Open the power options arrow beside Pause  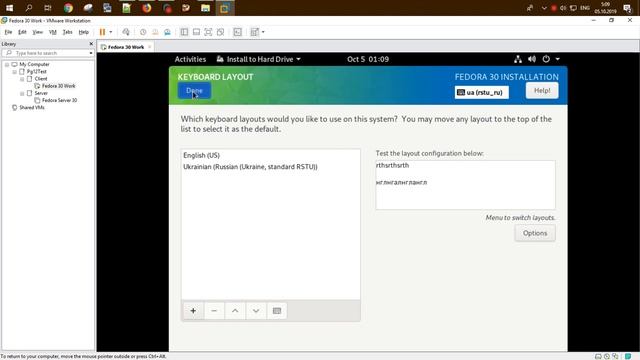click(111, 32)
